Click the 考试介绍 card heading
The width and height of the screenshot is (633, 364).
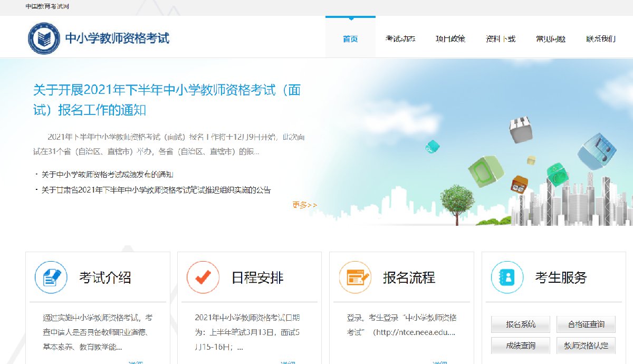105,277
